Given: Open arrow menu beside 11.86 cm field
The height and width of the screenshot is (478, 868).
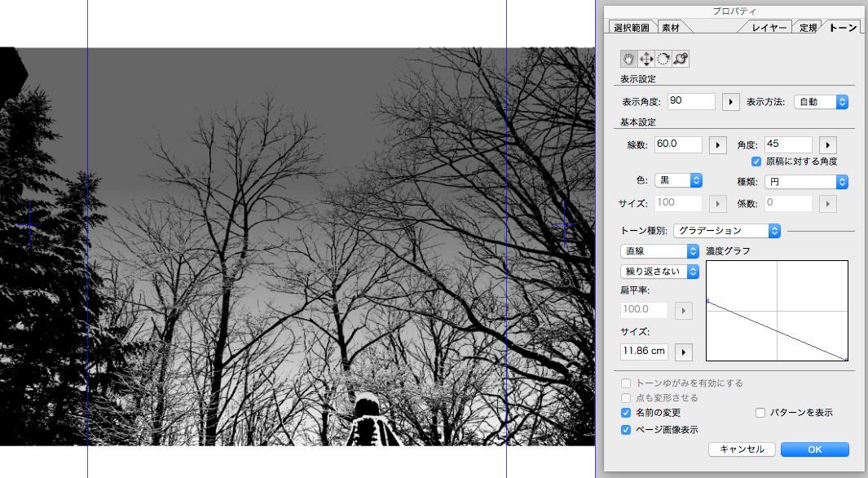Looking at the screenshot, I should pyautogui.click(x=684, y=352).
